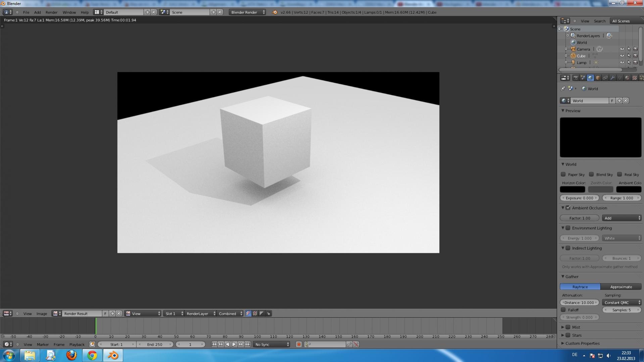This screenshot has height=362, width=644.
Task: Click the Horizon Color swatch
Action: click(572, 190)
